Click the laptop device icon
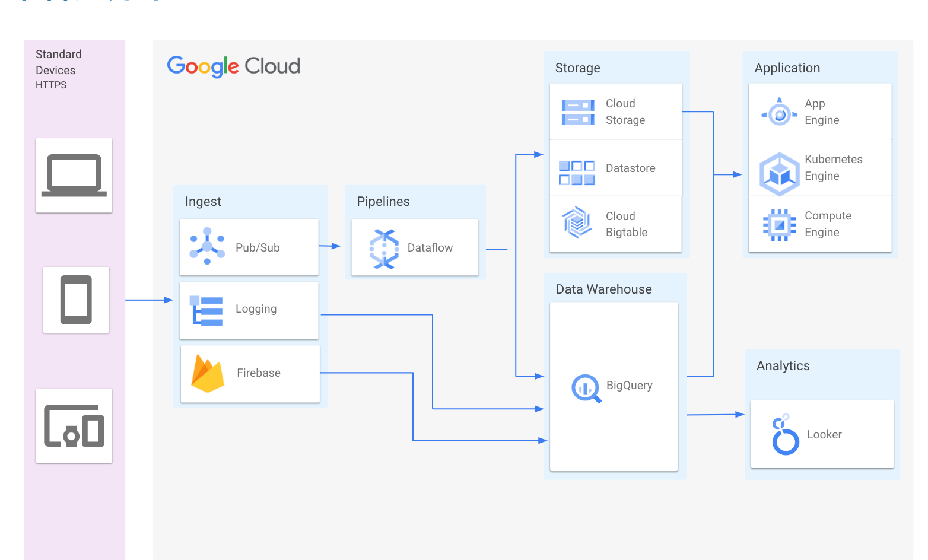Viewport: 928px width, 560px height. click(74, 176)
